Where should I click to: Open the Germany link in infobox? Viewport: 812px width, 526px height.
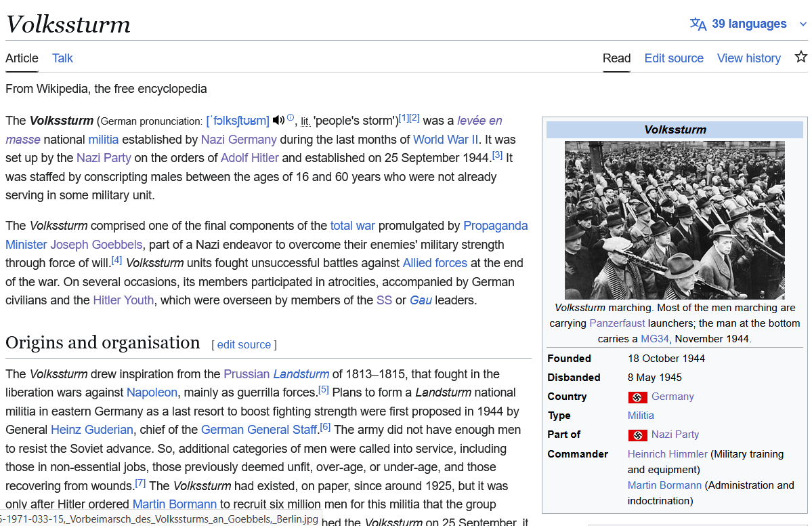pos(672,397)
